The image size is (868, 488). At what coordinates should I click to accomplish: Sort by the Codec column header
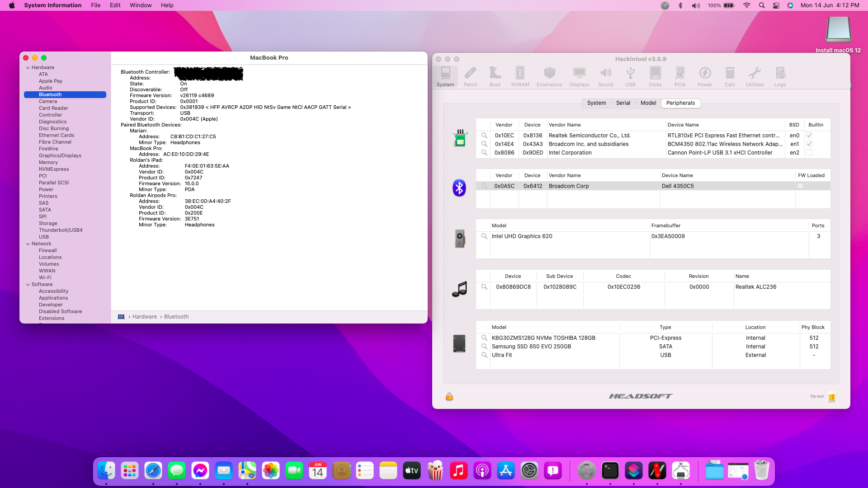[x=623, y=277]
